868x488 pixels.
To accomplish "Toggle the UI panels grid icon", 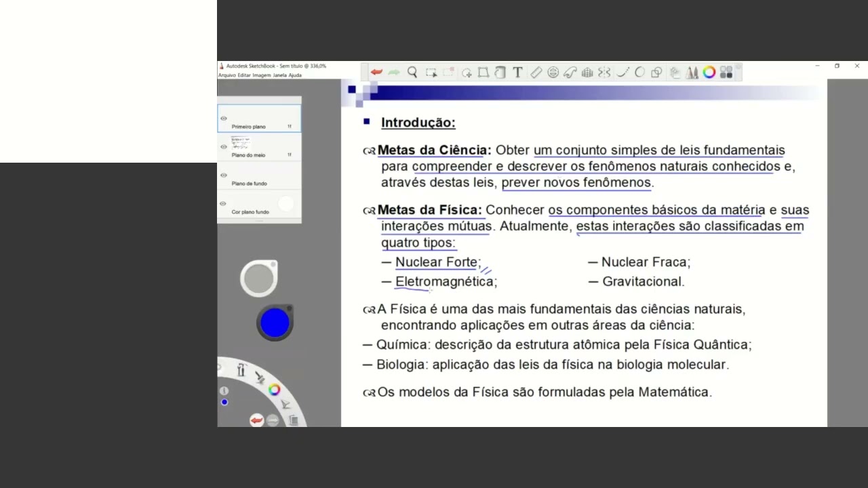I will click(726, 73).
